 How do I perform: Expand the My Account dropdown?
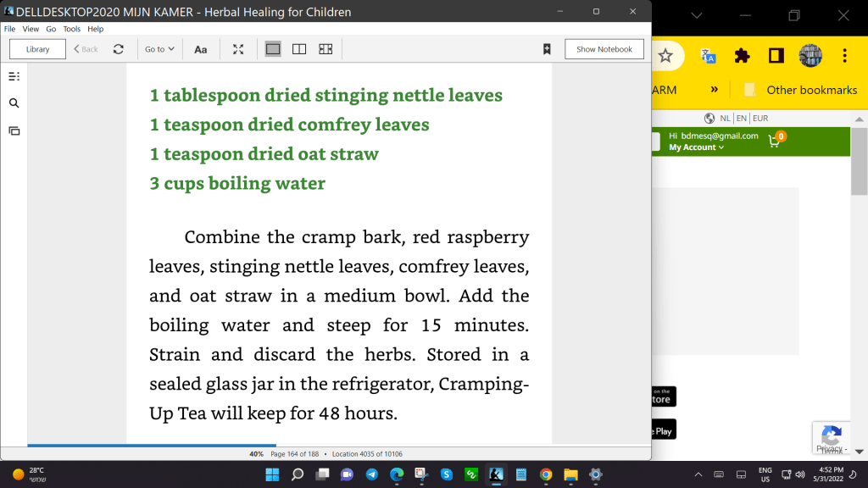click(x=696, y=147)
